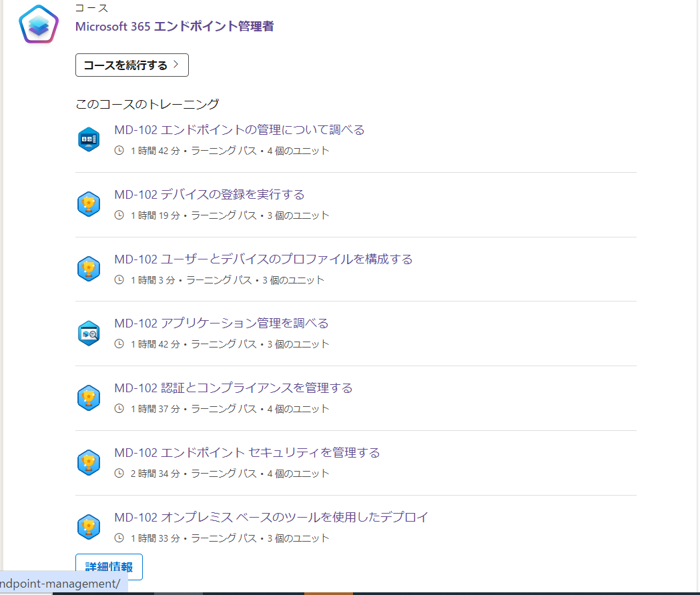
Task: Click the chevron arrow inside コースを続行する
Action: pos(176,65)
